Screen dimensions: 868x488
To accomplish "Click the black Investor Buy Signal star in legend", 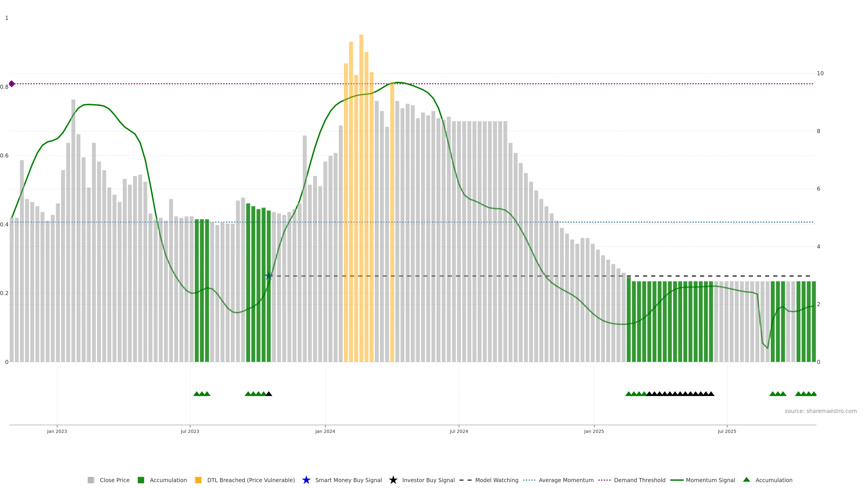I will (393, 480).
